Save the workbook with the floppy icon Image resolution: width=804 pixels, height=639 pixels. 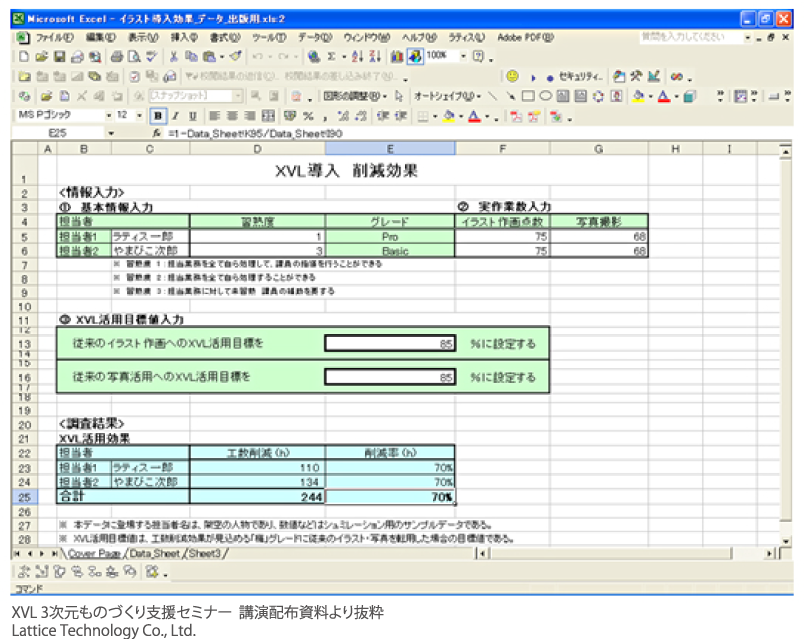click(x=59, y=56)
